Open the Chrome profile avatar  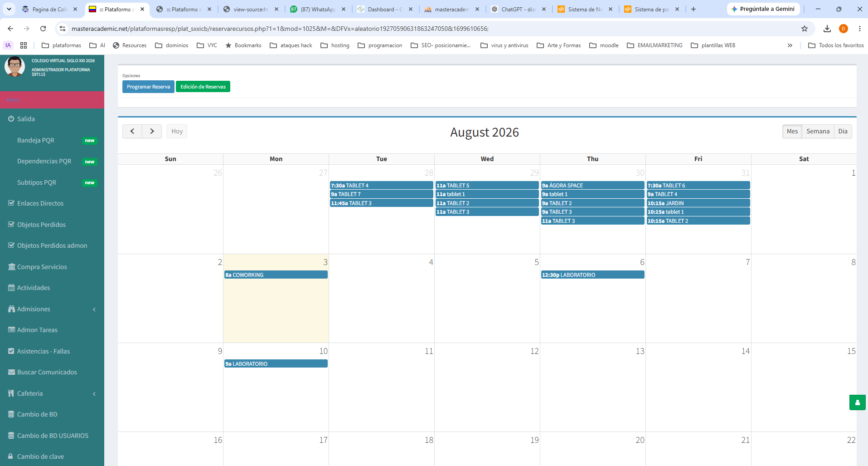pos(844,29)
